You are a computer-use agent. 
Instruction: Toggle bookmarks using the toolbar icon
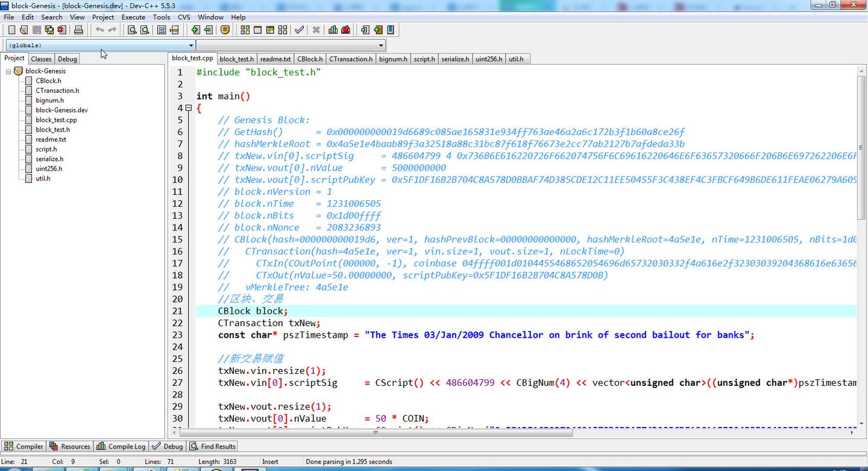coord(378,30)
